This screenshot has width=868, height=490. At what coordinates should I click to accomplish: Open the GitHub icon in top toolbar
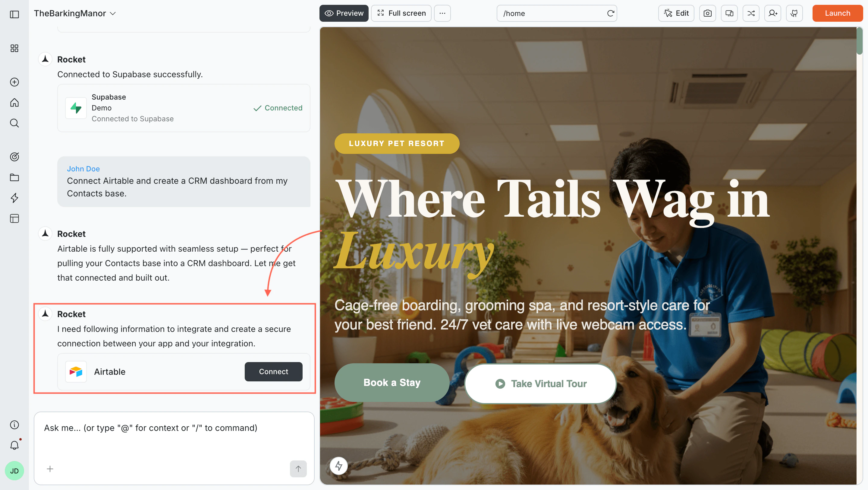tap(794, 13)
